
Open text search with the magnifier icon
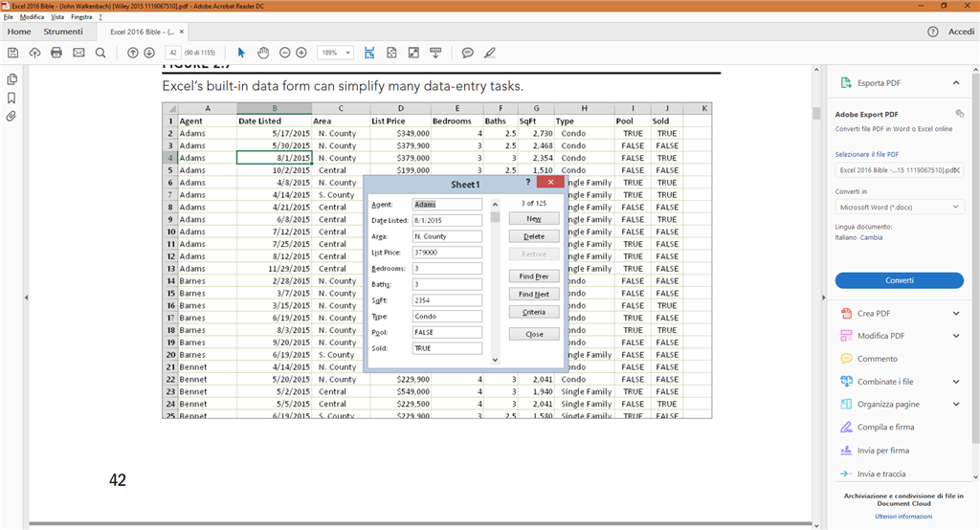100,54
